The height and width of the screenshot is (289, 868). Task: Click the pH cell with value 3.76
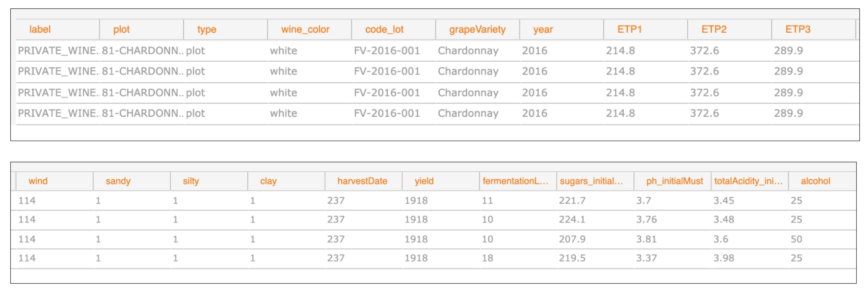pyautogui.click(x=646, y=220)
